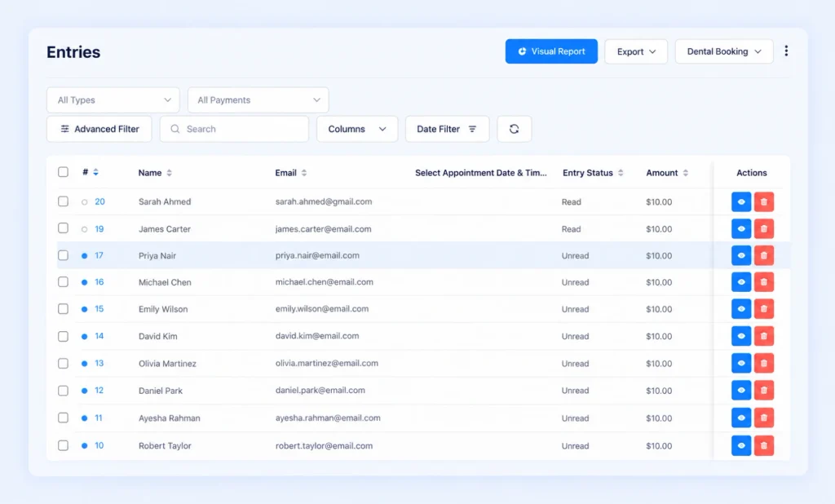This screenshot has width=835, height=504.
Task: Click the refresh entries icon button
Action: coord(514,129)
